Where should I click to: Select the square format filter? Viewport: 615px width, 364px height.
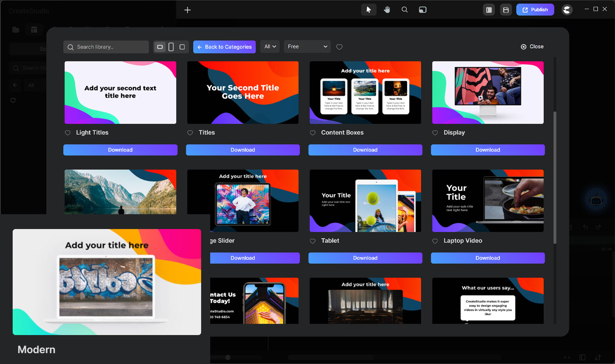pos(182,47)
